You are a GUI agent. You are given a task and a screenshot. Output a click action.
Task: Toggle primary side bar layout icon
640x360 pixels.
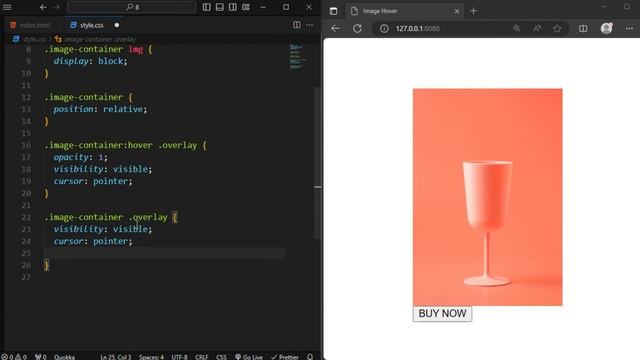tap(207, 7)
